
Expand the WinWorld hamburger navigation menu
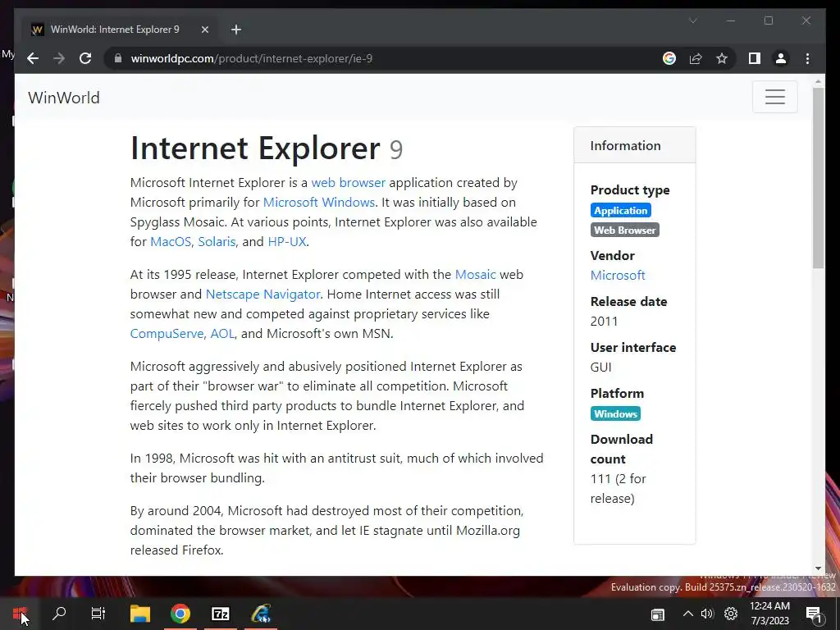pyautogui.click(x=774, y=97)
